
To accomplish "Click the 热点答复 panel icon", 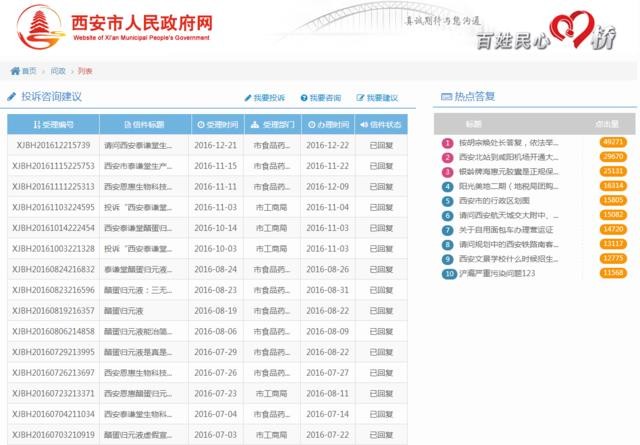I will pos(445,97).
